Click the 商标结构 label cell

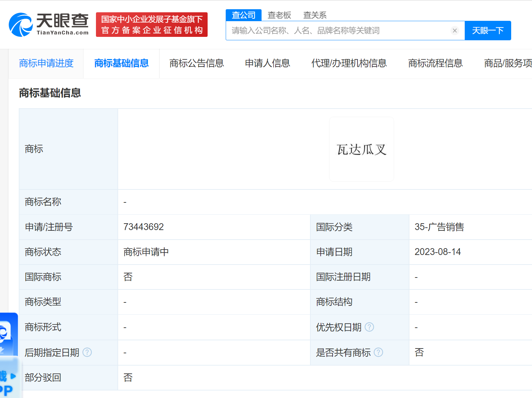click(360, 302)
